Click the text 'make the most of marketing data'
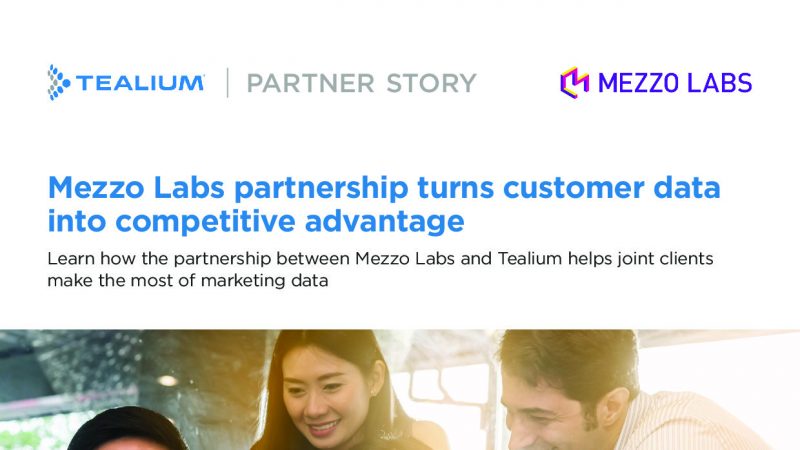Image resolution: width=800 pixels, height=450 pixels. [x=188, y=281]
